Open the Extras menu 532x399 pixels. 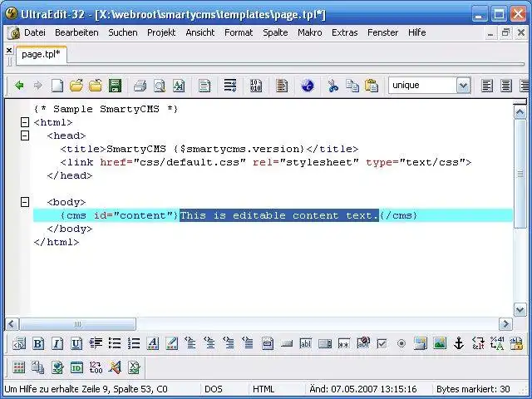point(344,32)
